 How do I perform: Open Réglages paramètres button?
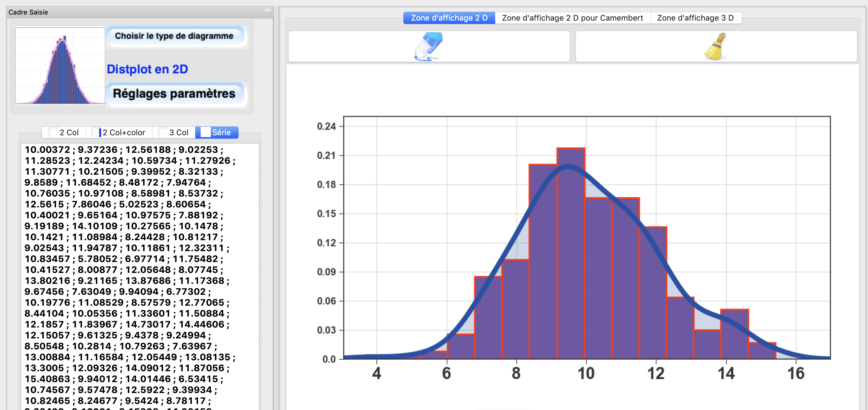(174, 94)
